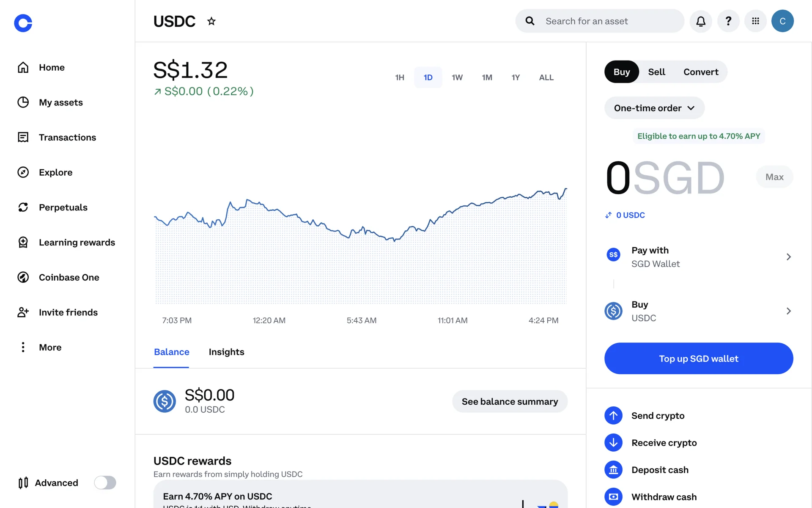Open the apps grid menu
The width and height of the screenshot is (812, 508).
pyautogui.click(x=755, y=21)
